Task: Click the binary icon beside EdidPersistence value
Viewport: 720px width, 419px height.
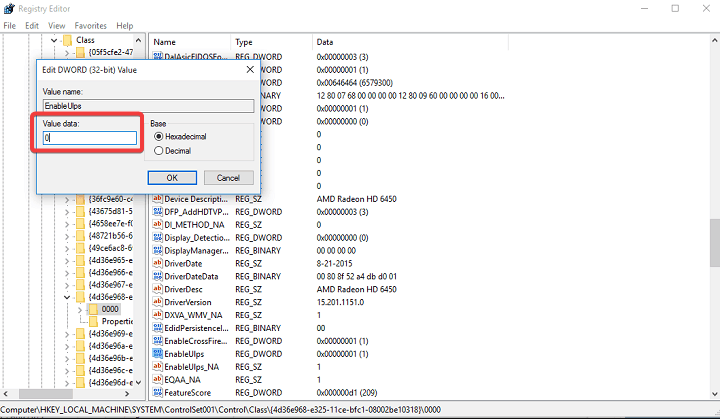Action: point(158,328)
